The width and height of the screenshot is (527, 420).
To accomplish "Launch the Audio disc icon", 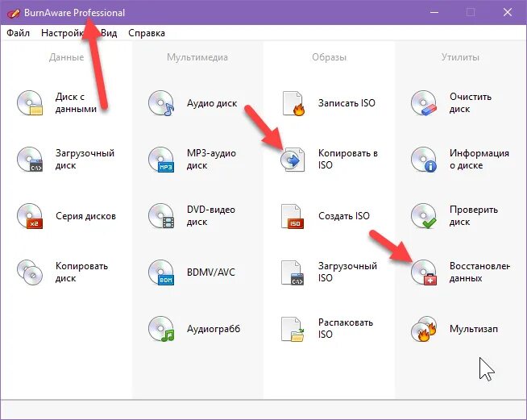I will (x=161, y=103).
